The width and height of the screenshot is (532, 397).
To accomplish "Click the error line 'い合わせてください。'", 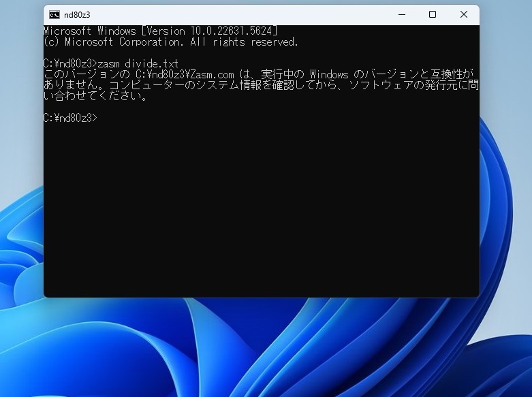I will pos(95,96).
